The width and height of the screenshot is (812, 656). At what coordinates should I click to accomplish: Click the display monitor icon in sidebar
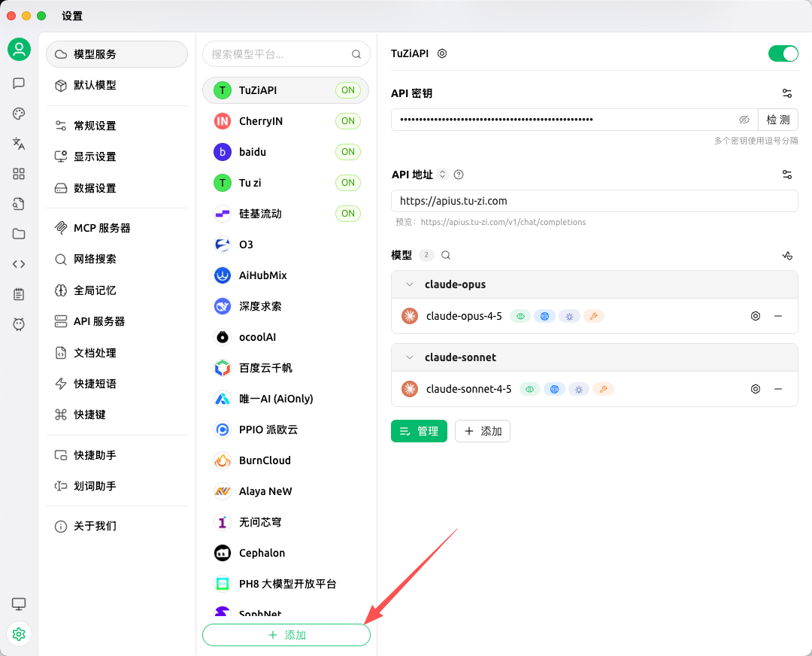(x=19, y=603)
